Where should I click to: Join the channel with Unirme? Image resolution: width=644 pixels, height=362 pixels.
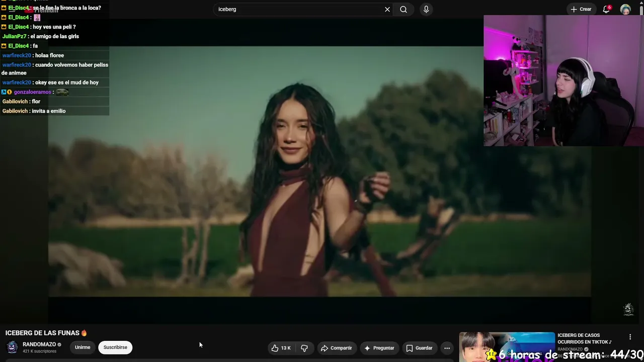click(83, 347)
